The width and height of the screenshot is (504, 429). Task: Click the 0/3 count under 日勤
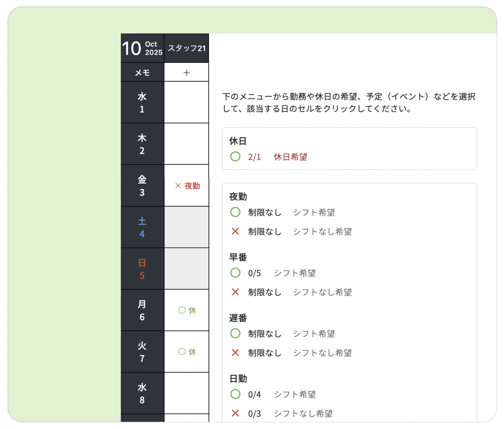[x=254, y=414]
